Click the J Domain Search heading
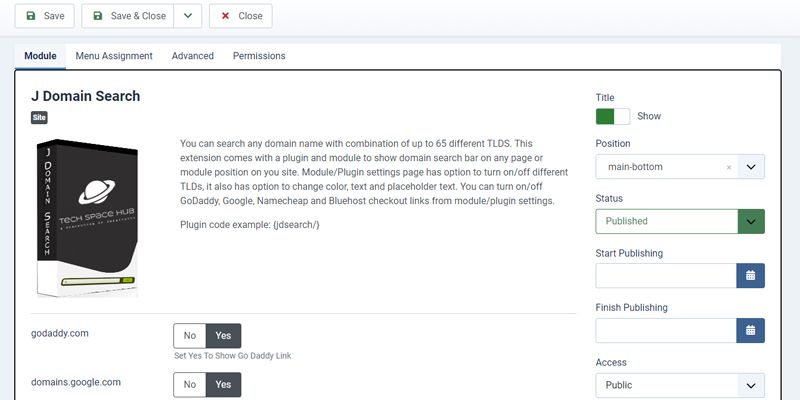Screen dimensions: 800x400 pyautogui.click(x=86, y=96)
